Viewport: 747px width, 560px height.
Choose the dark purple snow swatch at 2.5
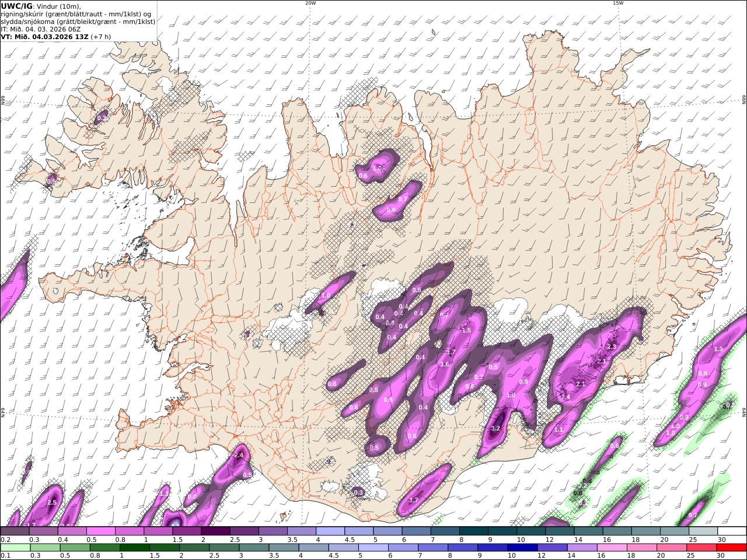[243, 531]
